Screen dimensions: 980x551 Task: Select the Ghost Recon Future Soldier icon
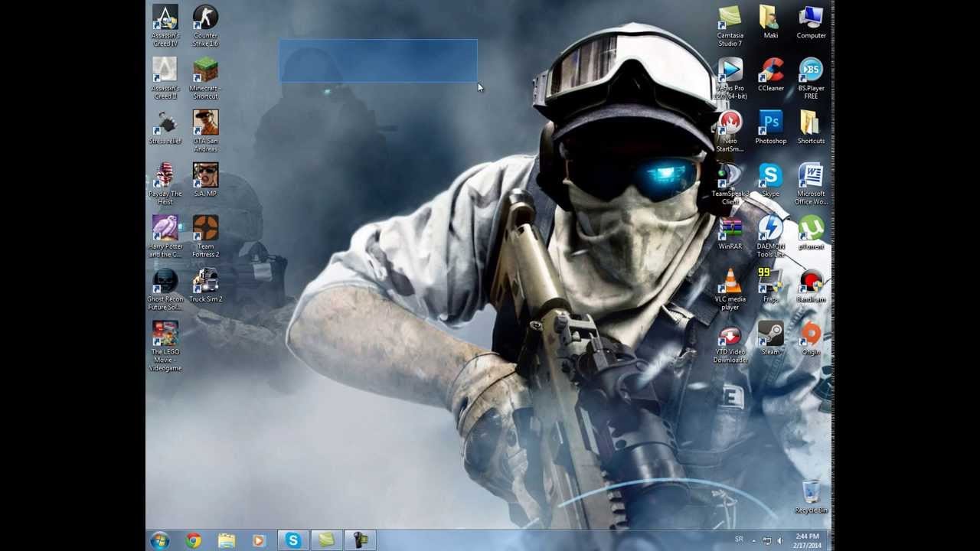[165, 290]
